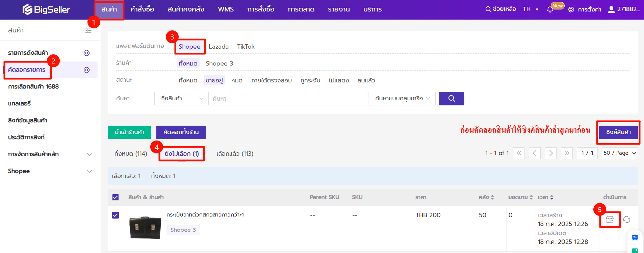This screenshot has width=644, height=253.
Task: Open ลิงก์ข้อมูลสินค้า in sidebar
Action: pyautogui.click(x=28, y=121)
